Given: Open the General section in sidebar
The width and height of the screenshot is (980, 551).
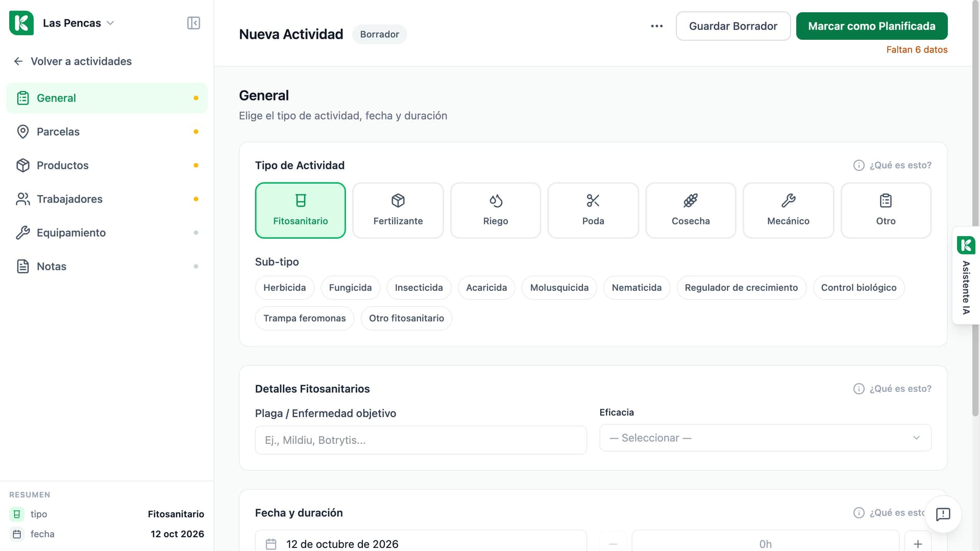Looking at the screenshot, I should tap(107, 98).
